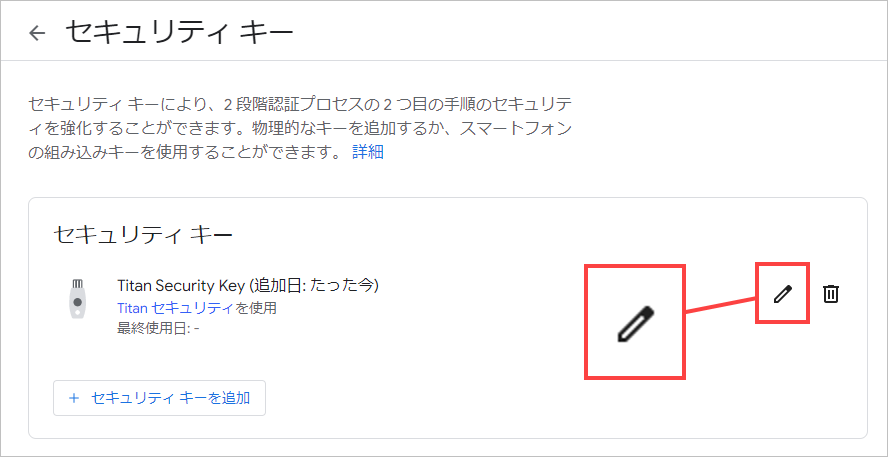Image resolution: width=888 pixels, height=457 pixels.
Task: Click the を使用 text after Titan link
Action: 255,308
